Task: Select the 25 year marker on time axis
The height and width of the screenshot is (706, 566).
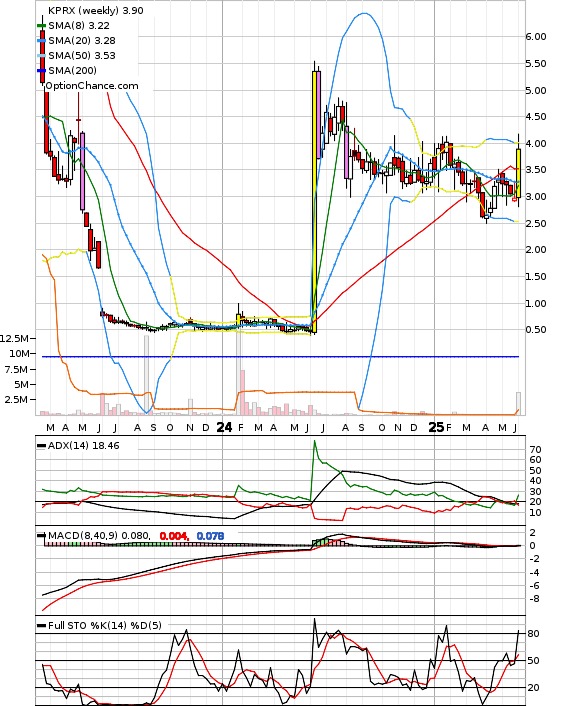Action: coord(436,427)
